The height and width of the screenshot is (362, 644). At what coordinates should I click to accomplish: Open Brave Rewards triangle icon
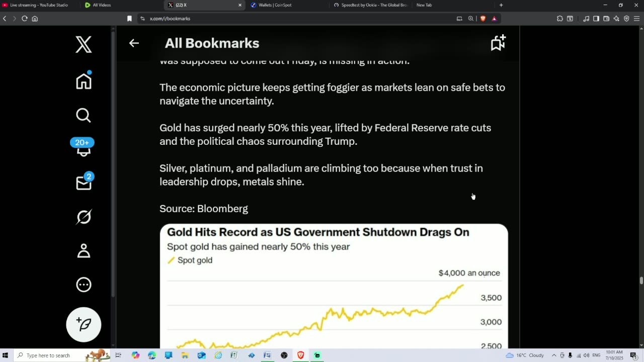pos(494,19)
